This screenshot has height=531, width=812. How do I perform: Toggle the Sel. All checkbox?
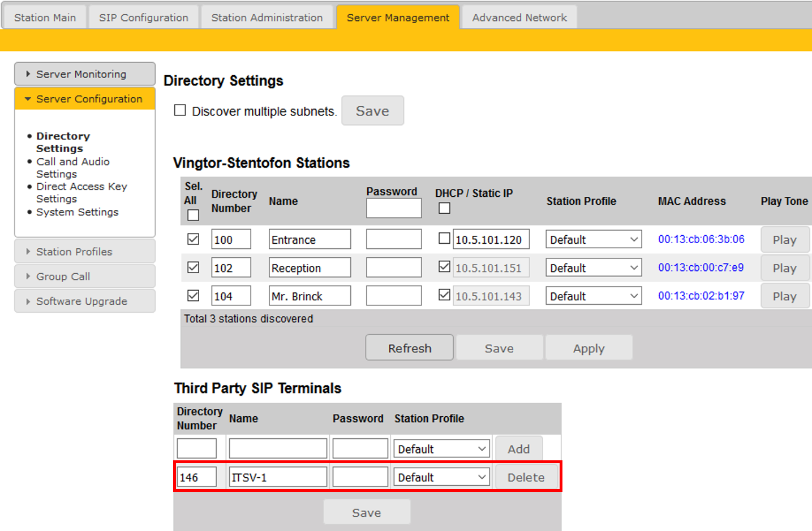click(193, 215)
